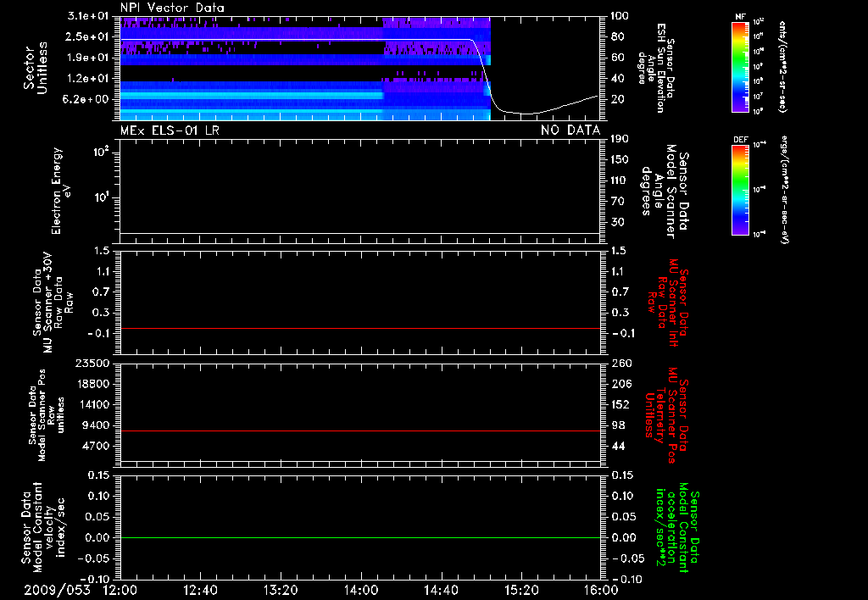
Task: Click the 14100 tick label
Action: 96,404
